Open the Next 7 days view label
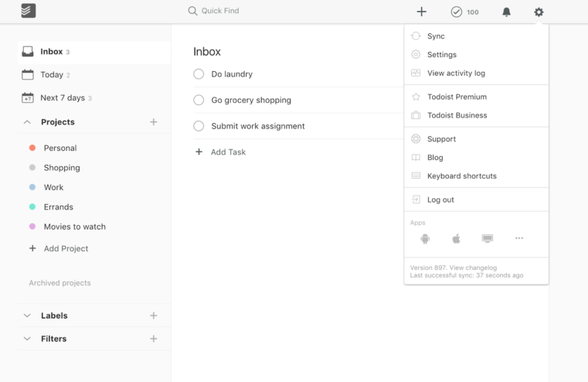588x382 pixels. (63, 98)
